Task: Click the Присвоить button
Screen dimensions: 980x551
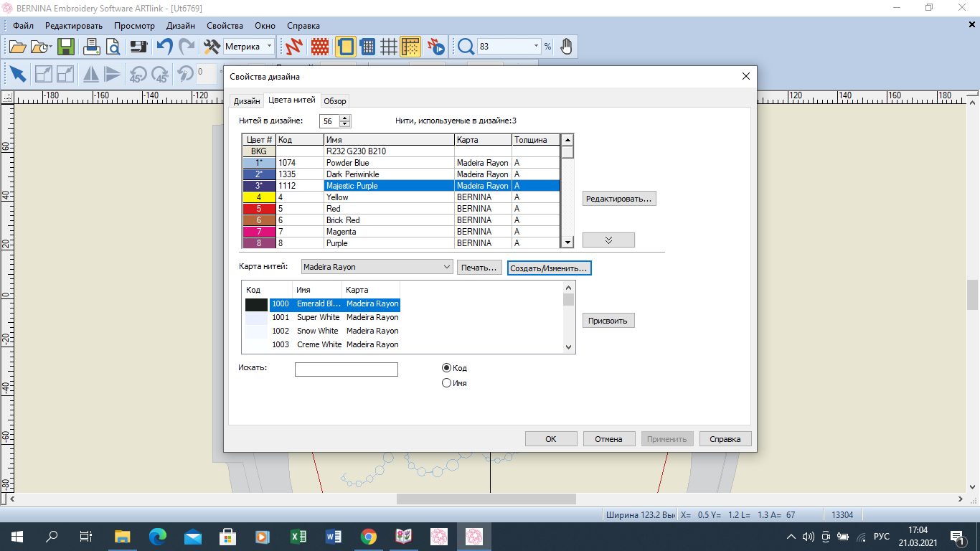Action: [608, 321]
